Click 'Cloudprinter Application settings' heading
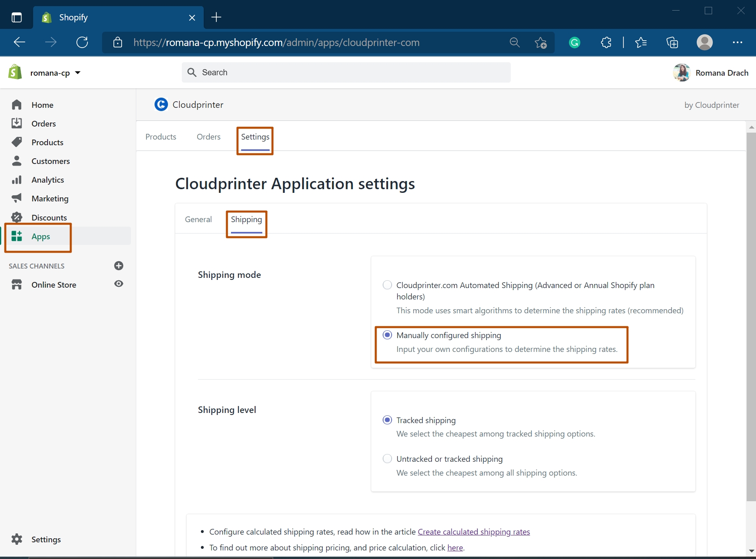Image resolution: width=756 pixels, height=559 pixels. click(x=295, y=184)
